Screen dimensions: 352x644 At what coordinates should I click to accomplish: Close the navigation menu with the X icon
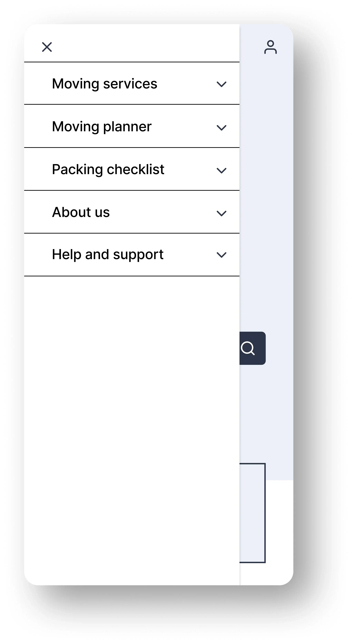[x=47, y=47]
